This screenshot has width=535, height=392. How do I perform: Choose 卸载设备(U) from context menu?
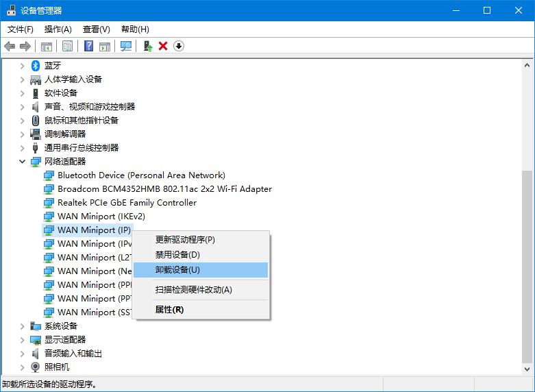pos(201,270)
